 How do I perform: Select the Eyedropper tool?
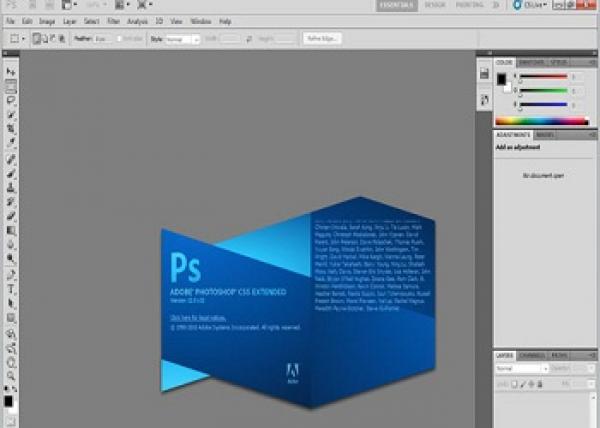coord(11,143)
